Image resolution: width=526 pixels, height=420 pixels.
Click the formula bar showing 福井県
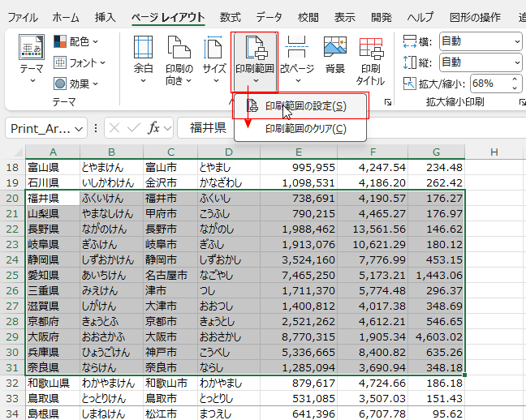(208, 128)
